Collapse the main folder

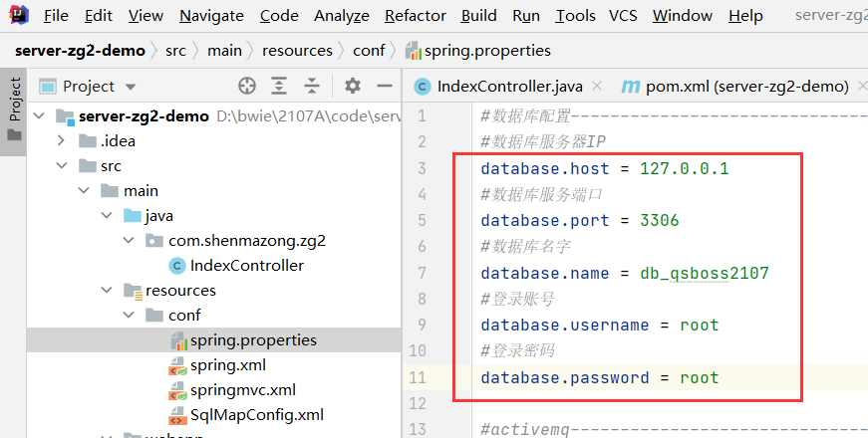tap(84, 190)
